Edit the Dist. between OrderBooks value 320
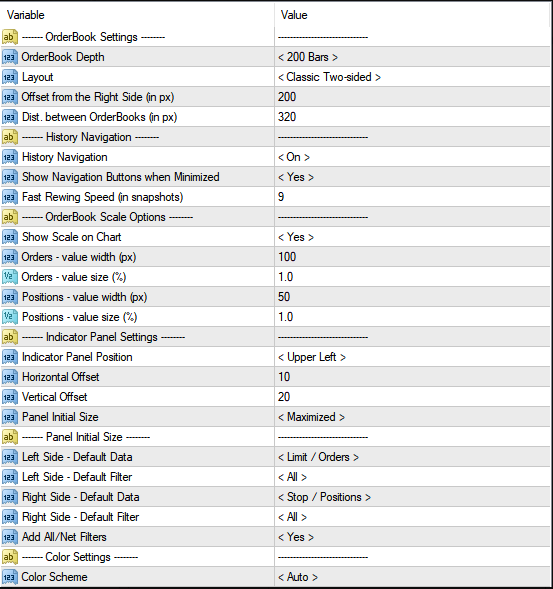This screenshot has width=553, height=589. coord(412,117)
